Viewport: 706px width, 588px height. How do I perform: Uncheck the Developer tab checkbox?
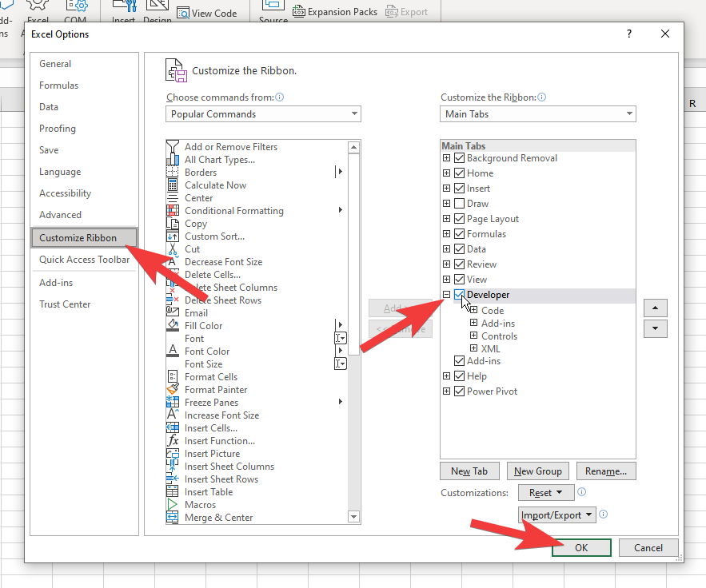pyautogui.click(x=459, y=295)
